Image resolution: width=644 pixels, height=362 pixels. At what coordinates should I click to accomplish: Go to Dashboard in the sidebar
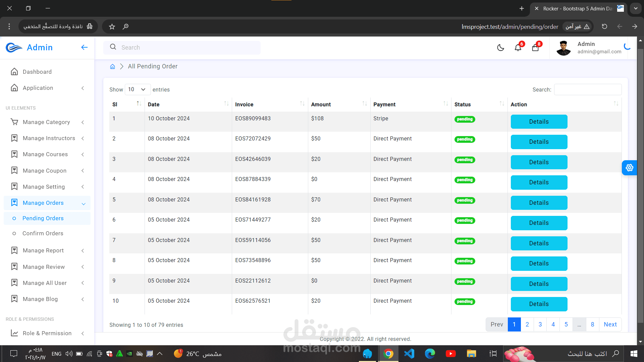tap(37, 72)
